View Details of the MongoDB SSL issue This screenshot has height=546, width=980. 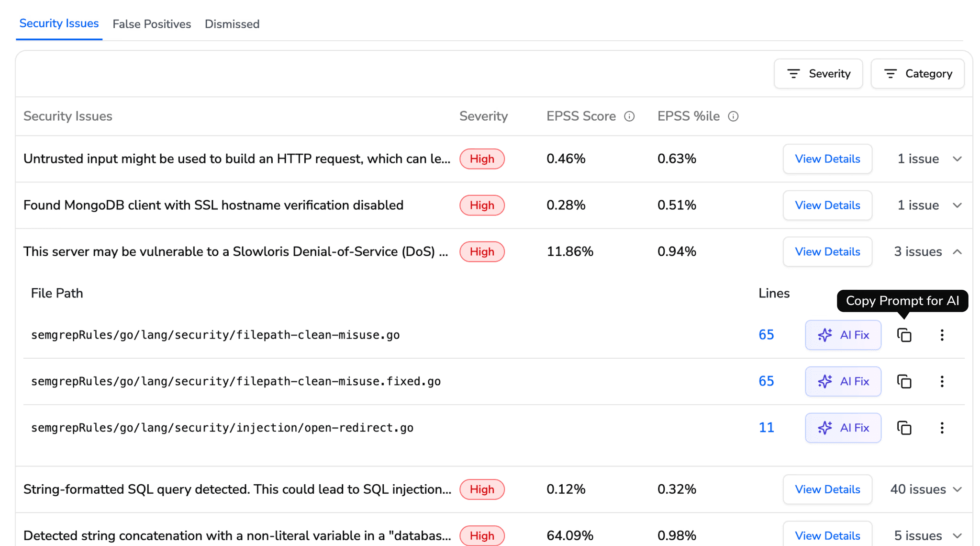point(827,205)
